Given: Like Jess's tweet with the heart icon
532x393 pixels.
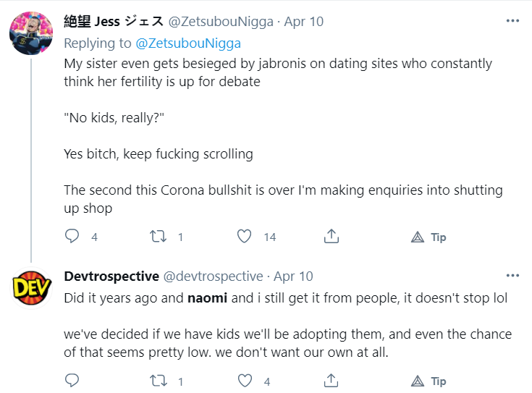Looking at the screenshot, I should 245,237.
